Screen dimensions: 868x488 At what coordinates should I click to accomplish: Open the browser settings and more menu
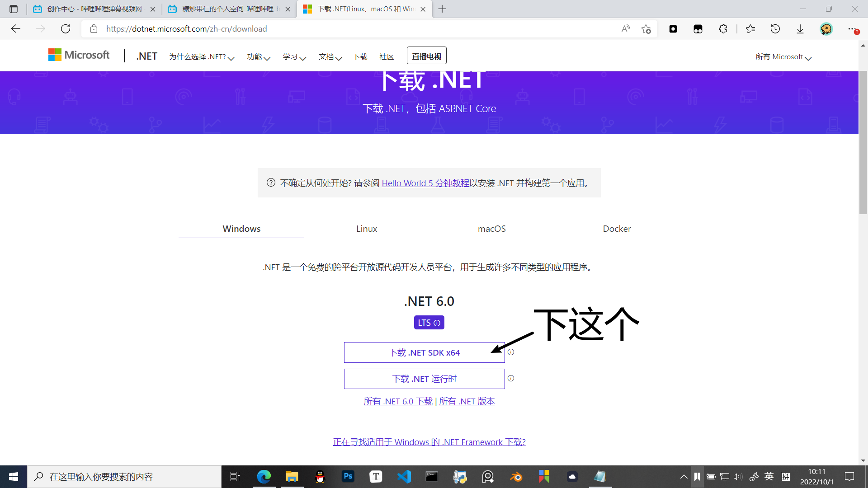(x=852, y=29)
